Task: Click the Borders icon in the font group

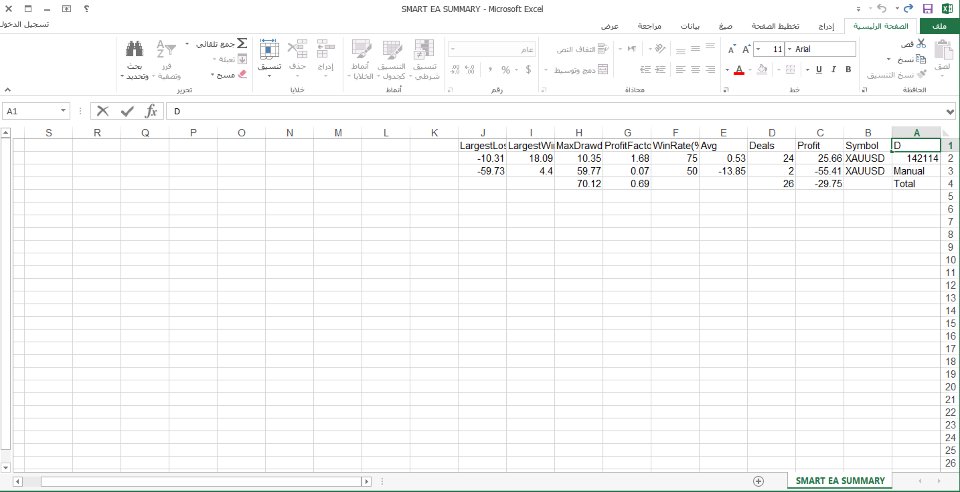Action: (790, 69)
